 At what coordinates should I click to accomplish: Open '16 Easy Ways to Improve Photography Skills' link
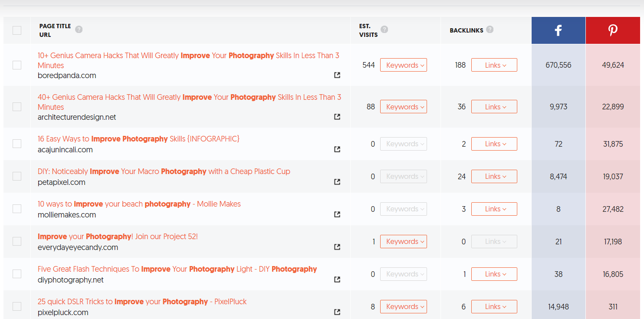[138, 139]
